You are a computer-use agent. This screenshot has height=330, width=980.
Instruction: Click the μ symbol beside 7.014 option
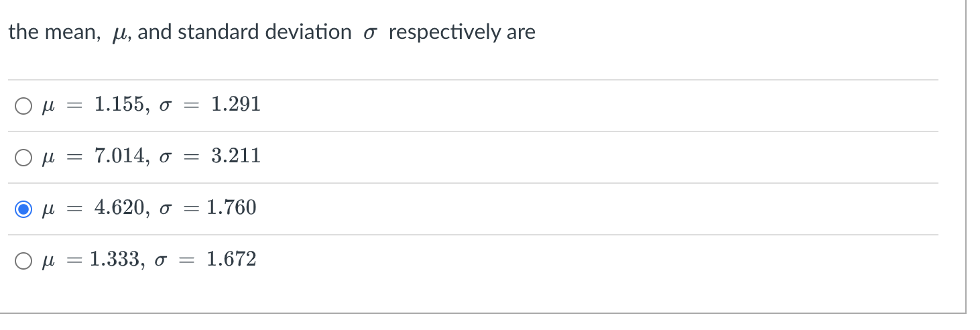(x=47, y=159)
